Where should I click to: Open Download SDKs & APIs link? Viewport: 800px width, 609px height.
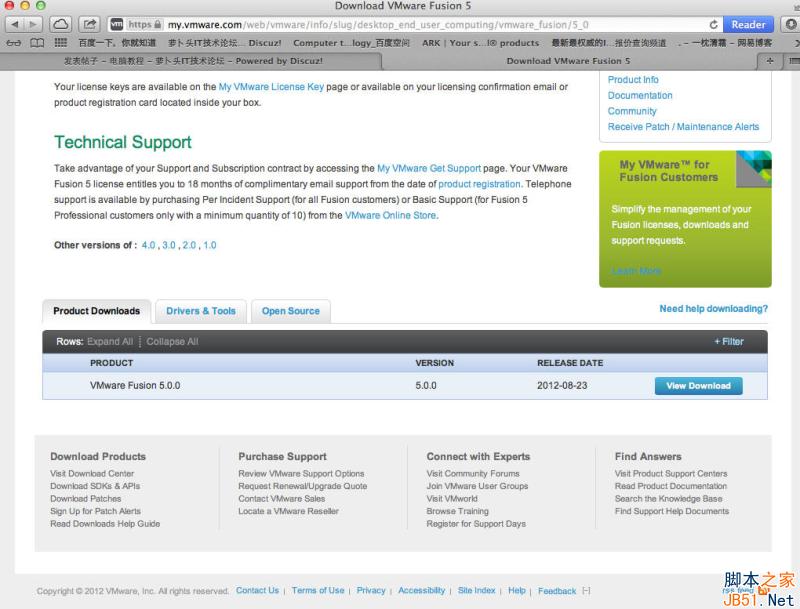click(95, 486)
